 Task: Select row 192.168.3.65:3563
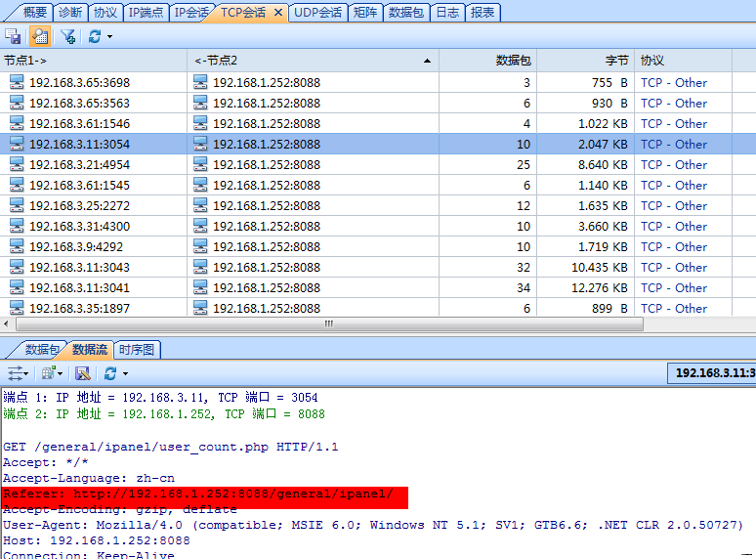pos(378,104)
